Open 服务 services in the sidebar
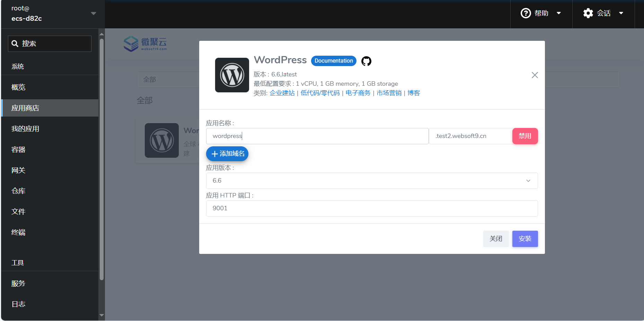 click(50, 284)
